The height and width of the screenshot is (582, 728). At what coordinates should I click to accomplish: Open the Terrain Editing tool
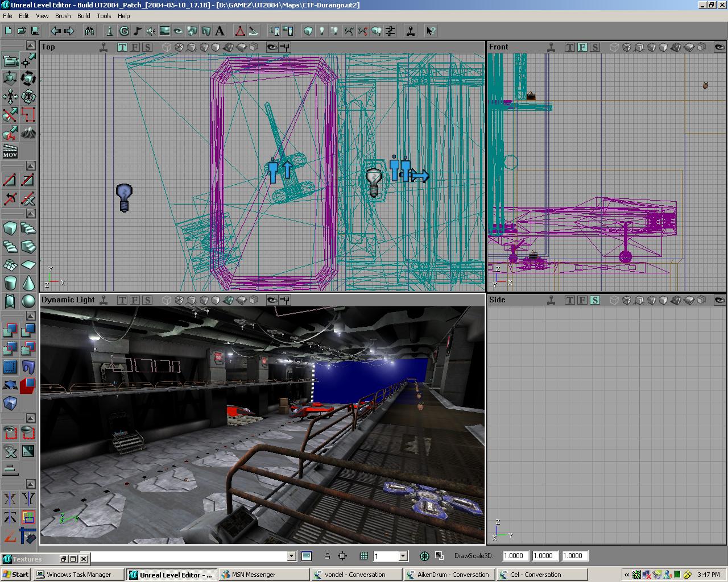tap(28, 133)
